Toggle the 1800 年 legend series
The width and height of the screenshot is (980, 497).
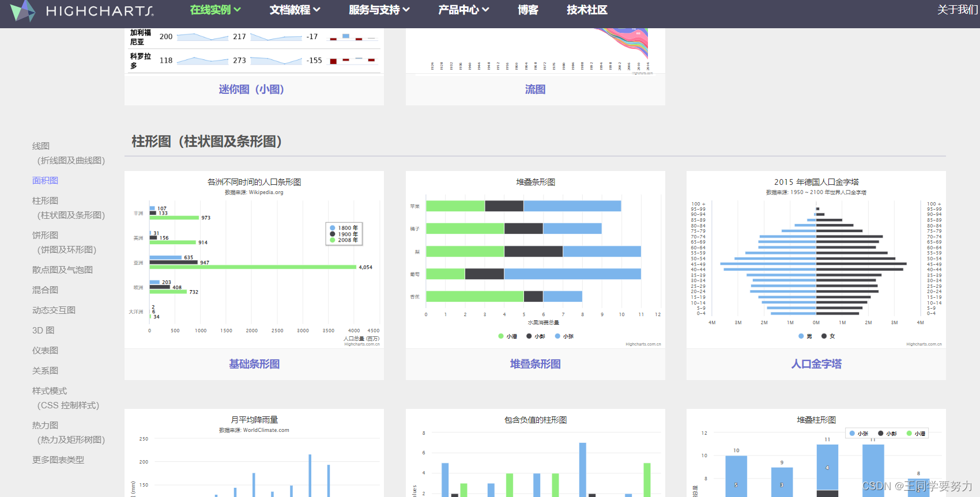coord(344,228)
